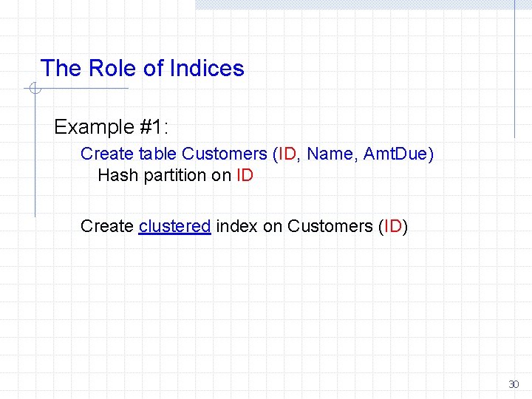Click the slide number 30
532x399 pixels.
[514, 384]
